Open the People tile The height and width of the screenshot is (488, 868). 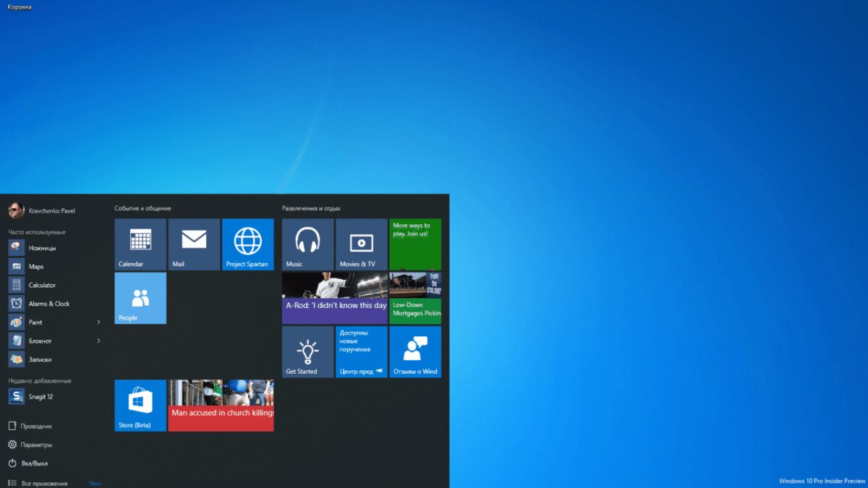point(140,298)
